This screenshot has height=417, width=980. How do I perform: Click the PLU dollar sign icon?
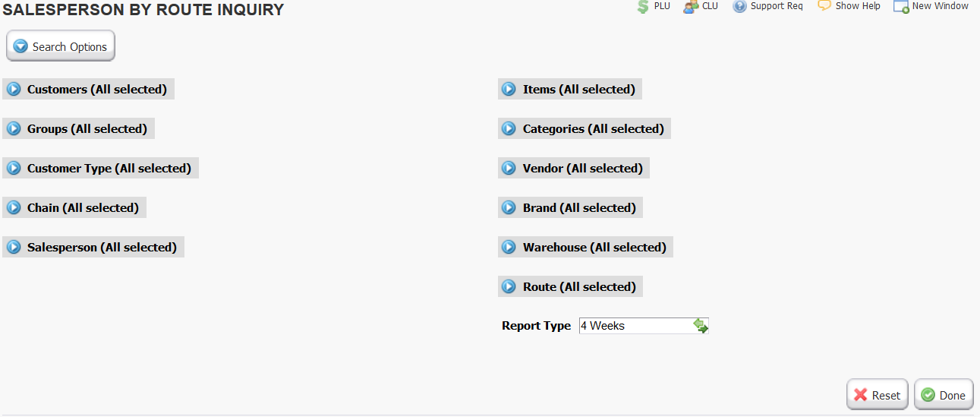tap(643, 7)
